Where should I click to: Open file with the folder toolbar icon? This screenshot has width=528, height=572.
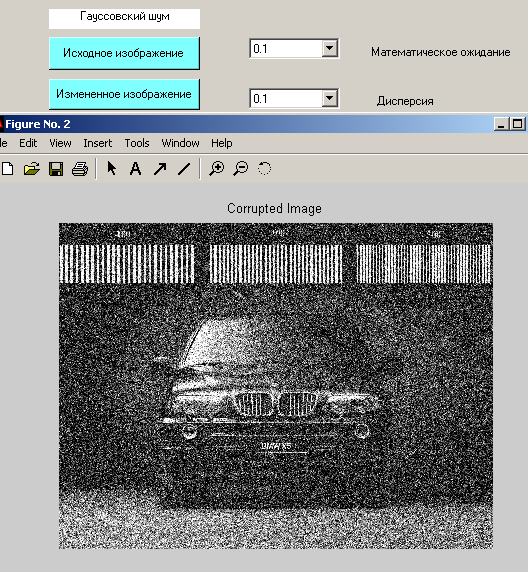click(32, 169)
